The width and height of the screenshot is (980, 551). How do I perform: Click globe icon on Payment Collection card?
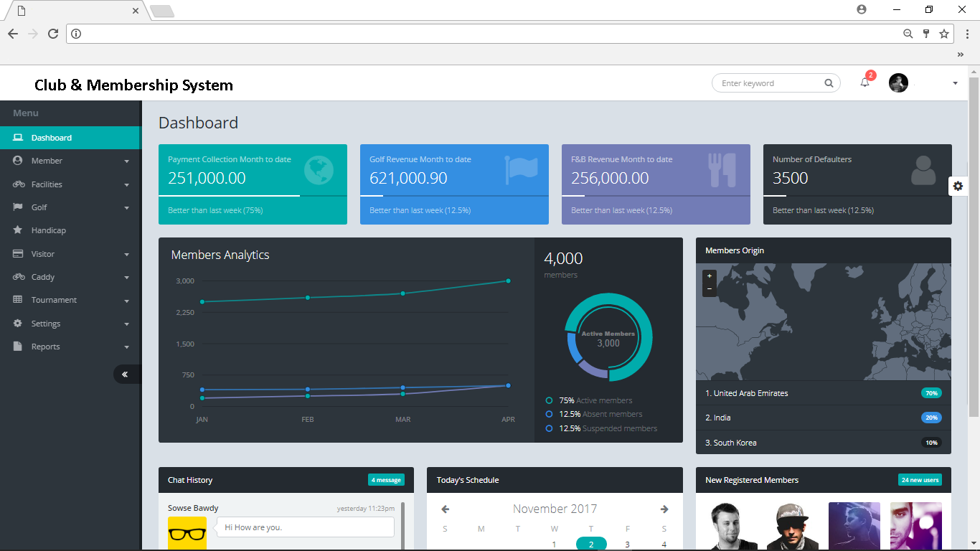pyautogui.click(x=319, y=171)
